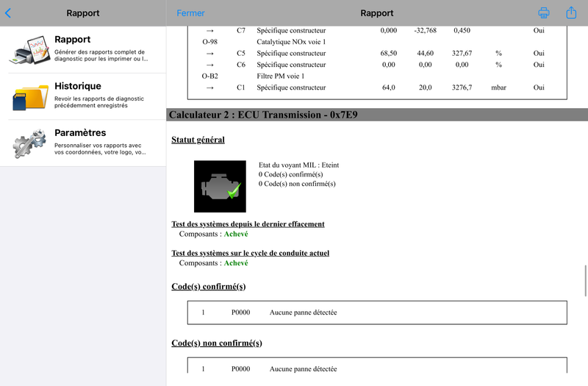Screen dimensions: 588x386
Task: Select the left sidebar Rapport title
Action: [x=83, y=13]
